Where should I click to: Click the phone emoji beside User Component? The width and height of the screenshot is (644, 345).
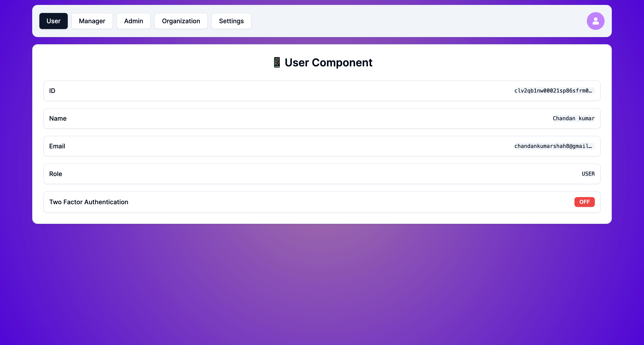pos(277,63)
